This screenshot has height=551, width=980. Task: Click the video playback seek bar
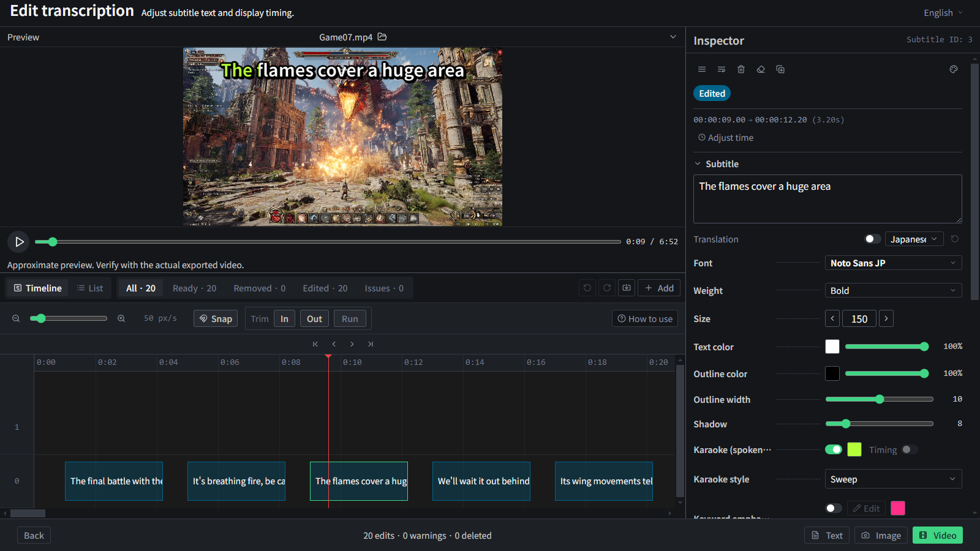pos(328,242)
